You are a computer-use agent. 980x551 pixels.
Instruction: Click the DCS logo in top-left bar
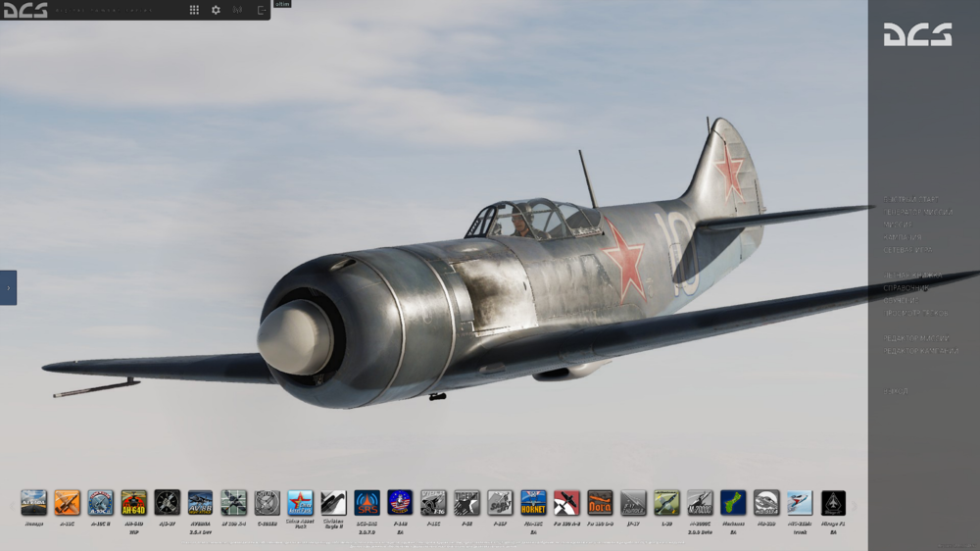(x=25, y=10)
